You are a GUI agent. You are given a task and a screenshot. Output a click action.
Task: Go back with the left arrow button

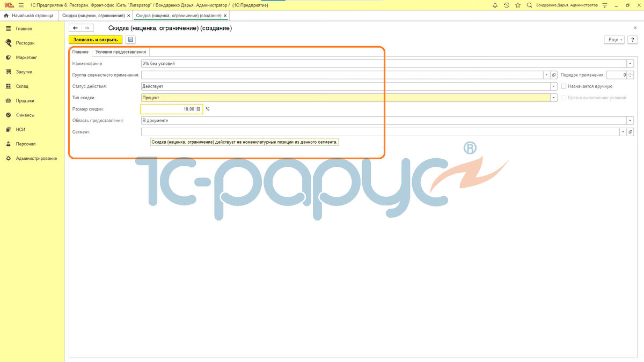[76, 28]
